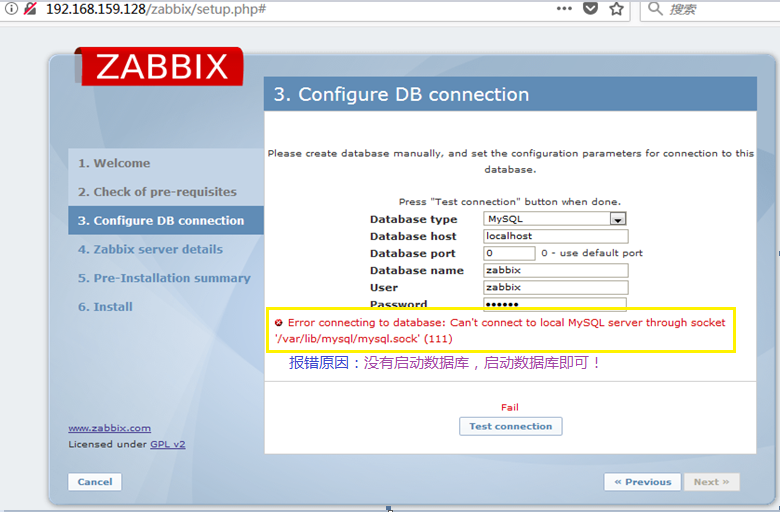
Task: Bookmark this page with the star icon
Action: pyautogui.click(x=616, y=9)
